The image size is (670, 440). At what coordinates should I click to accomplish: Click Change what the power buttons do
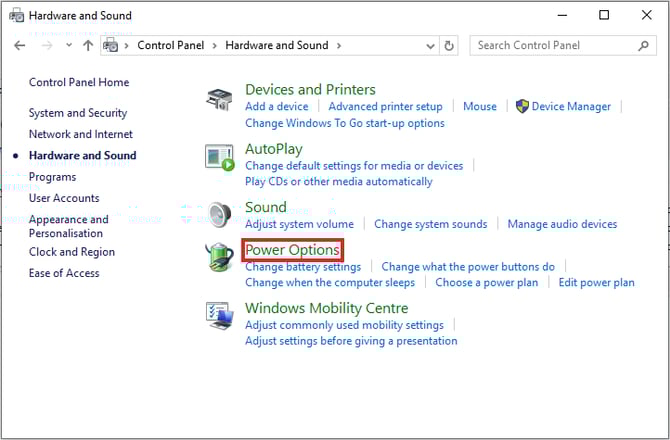468,267
